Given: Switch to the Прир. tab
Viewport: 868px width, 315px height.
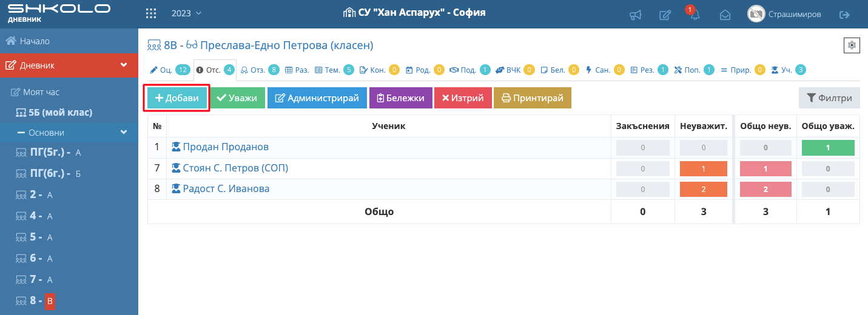Looking at the screenshot, I should 742,70.
